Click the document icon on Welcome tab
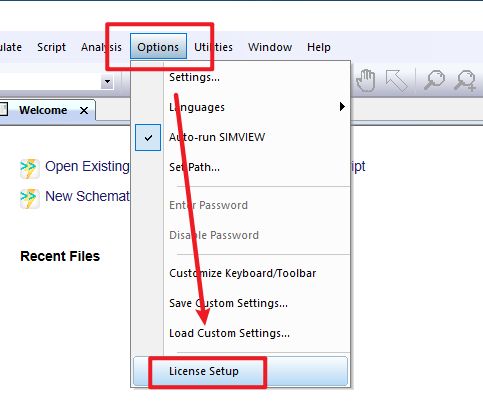Image resolution: width=483 pixels, height=419 pixels. (4, 110)
